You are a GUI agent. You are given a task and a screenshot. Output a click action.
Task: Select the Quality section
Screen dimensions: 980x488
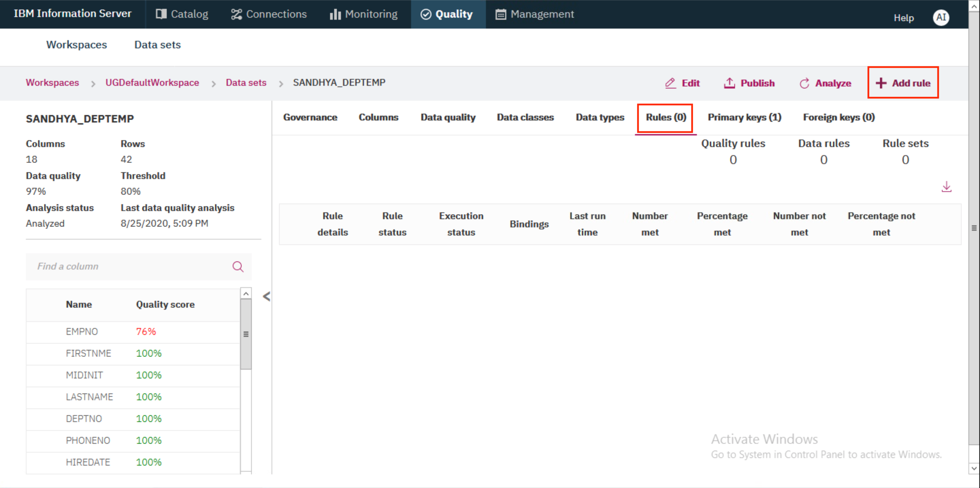[x=447, y=14]
